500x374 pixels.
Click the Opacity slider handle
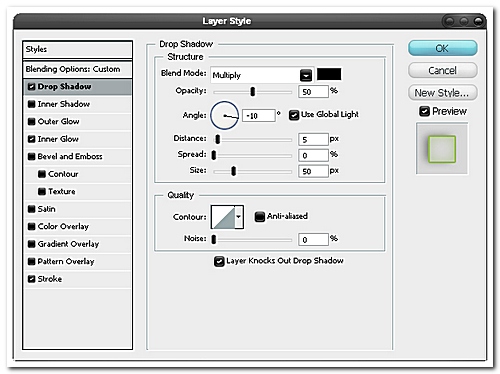click(x=253, y=91)
